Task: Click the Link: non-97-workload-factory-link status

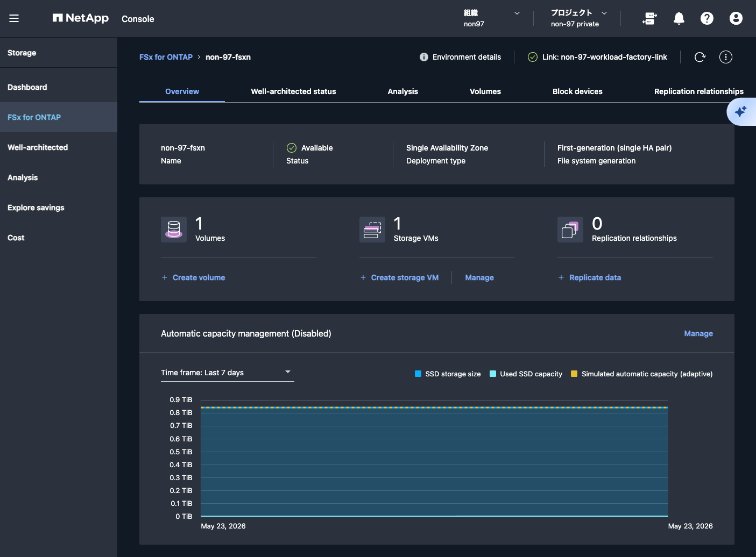Action: coord(604,57)
